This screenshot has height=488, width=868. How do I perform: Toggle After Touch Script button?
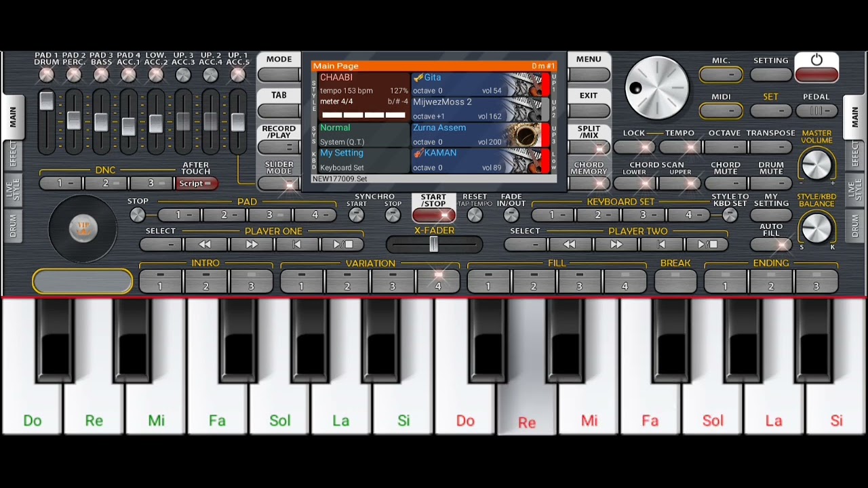pyautogui.click(x=196, y=183)
